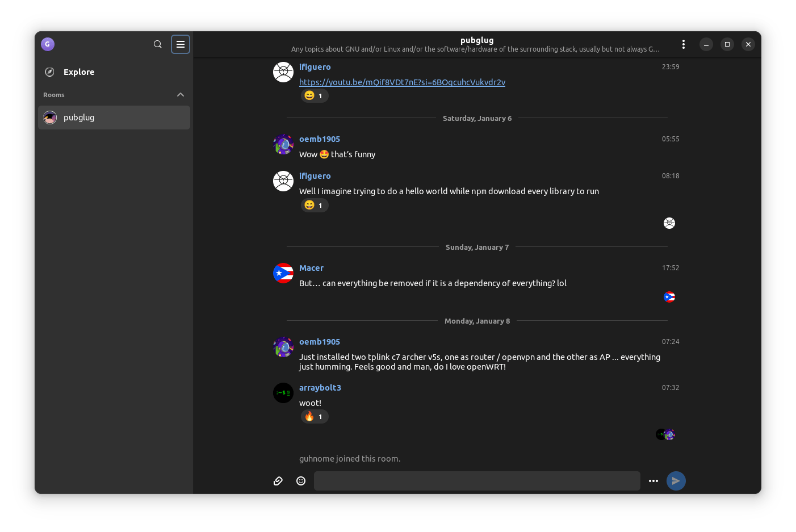Toggle fire reaction on woot message
Image resolution: width=796 pixels, height=532 pixels.
pyautogui.click(x=315, y=417)
